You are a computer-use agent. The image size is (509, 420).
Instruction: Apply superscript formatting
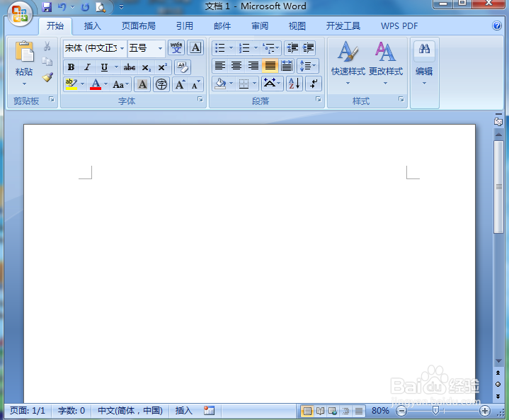coord(162,67)
